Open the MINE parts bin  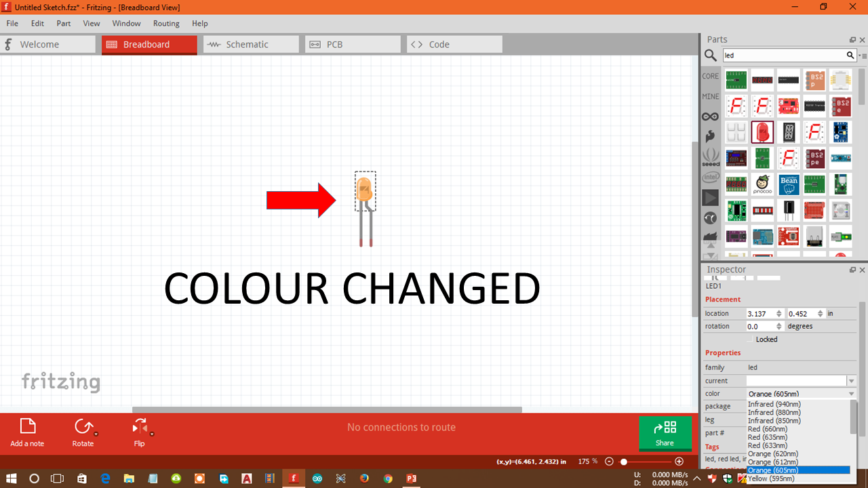tap(710, 97)
